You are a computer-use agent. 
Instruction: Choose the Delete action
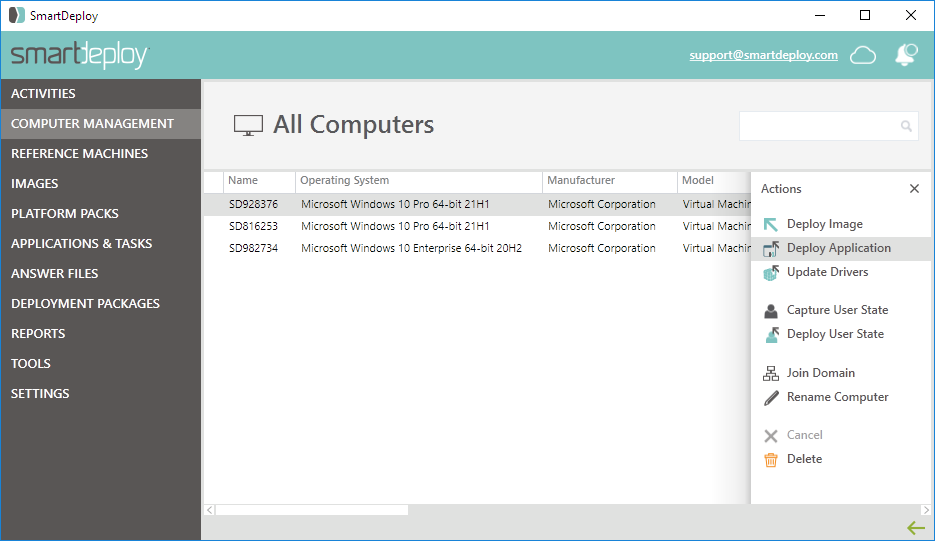click(x=841, y=459)
